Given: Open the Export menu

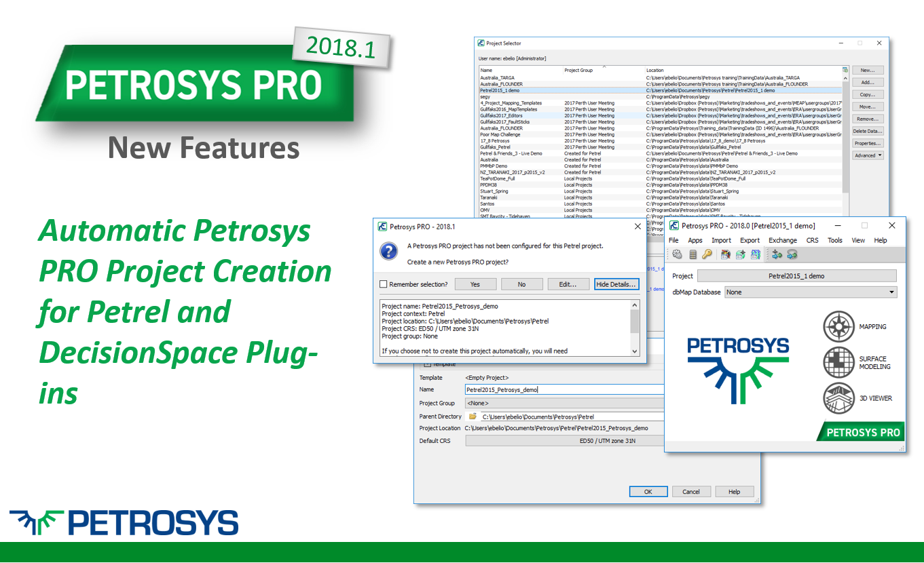Looking at the screenshot, I should click(x=750, y=240).
